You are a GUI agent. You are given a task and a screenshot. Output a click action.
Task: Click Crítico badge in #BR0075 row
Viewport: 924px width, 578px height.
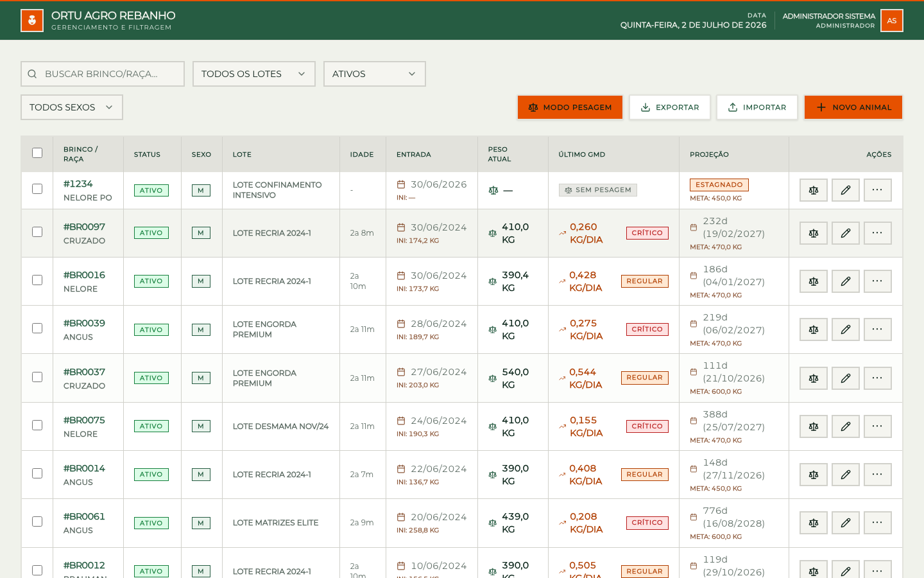(x=647, y=426)
